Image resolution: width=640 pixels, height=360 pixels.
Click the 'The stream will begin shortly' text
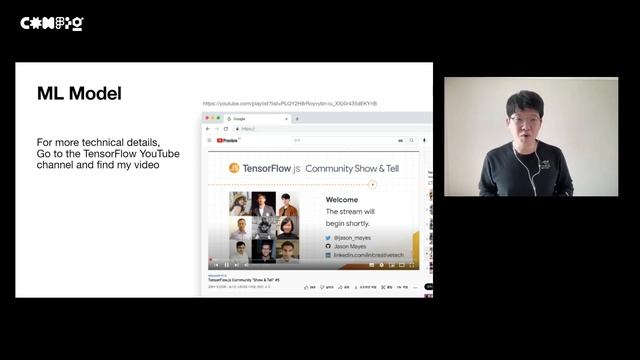(x=350, y=218)
